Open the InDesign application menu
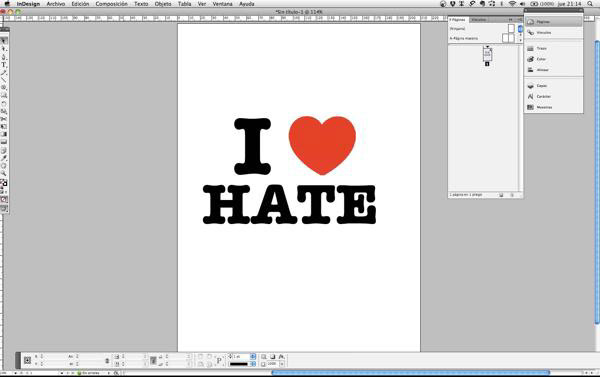The height and width of the screenshot is (377, 600). pyautogui.click(x=28, y=4)
